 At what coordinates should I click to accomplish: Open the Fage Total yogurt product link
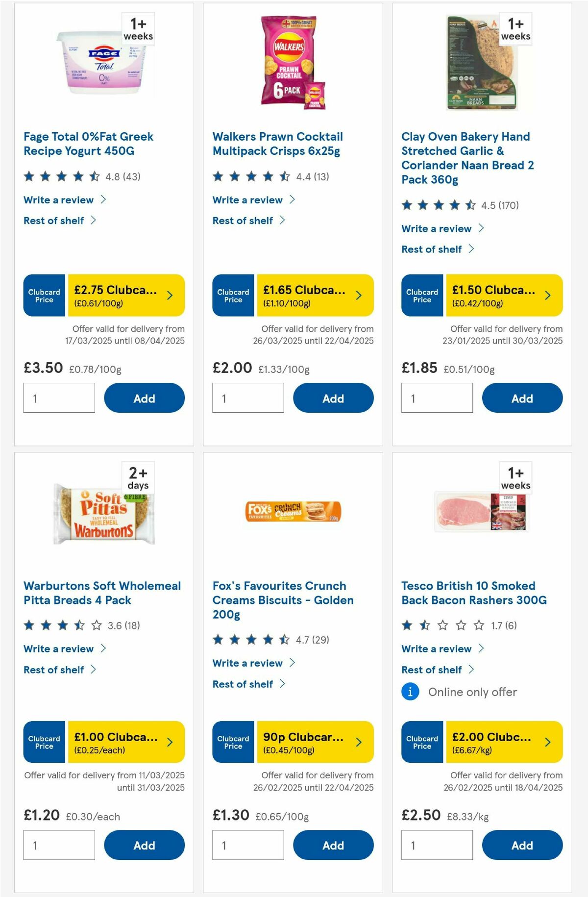pos(88,144)
